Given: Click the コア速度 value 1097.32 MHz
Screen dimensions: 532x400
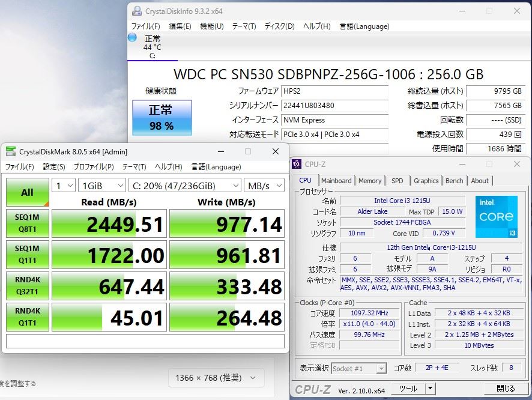Looking at the screenshot, I should point(369,313).
